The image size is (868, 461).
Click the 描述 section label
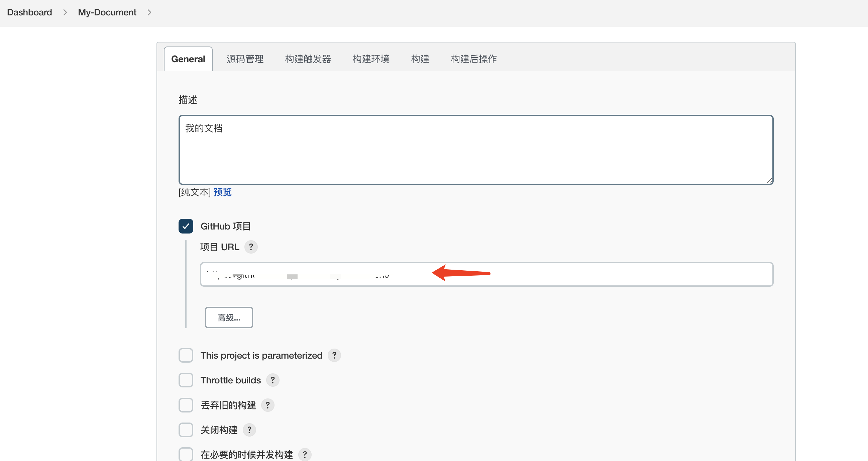[x=188, y=100]
